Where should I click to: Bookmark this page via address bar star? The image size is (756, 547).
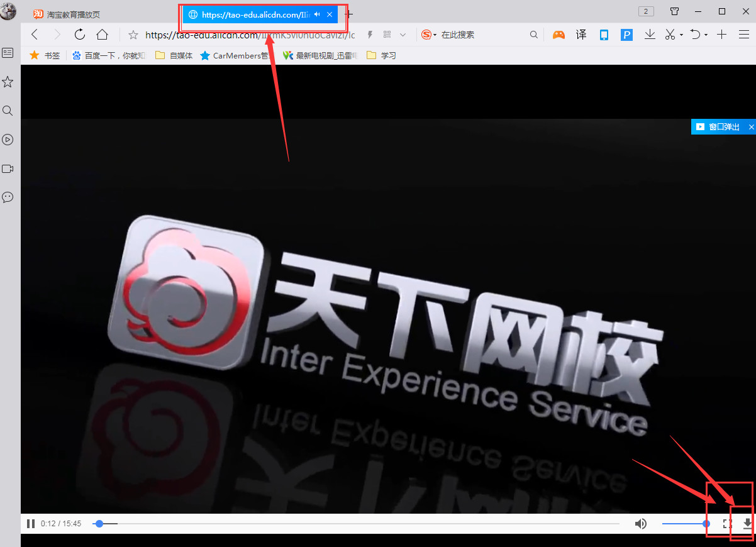pos(132,35)
